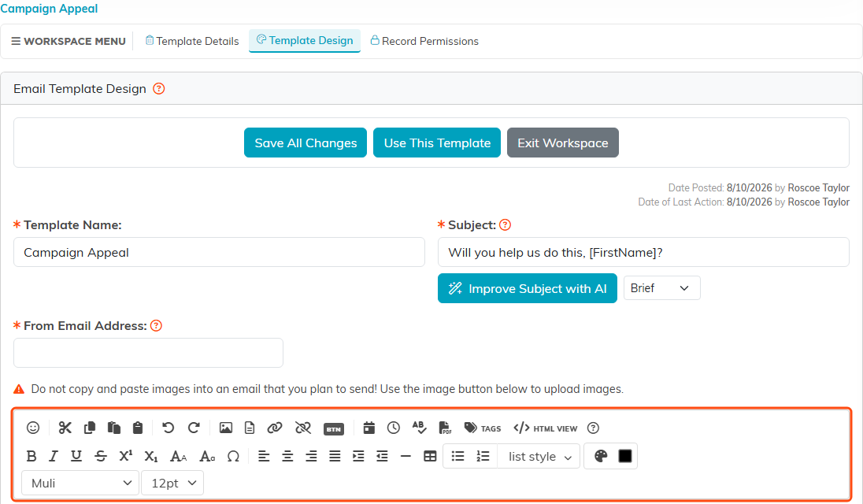This screenshot has width=863, height=504.
Task: Open help icon next to Subject label
Action: tap(505, 225)
